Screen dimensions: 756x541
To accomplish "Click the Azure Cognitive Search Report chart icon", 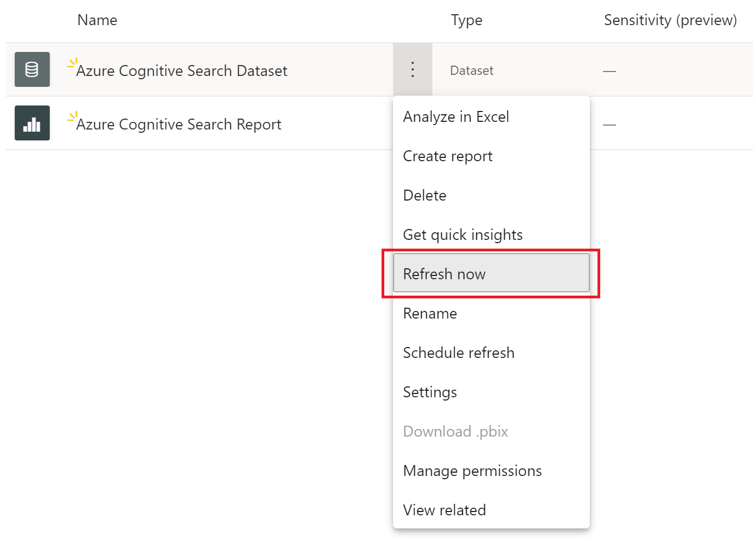I will click(x=32, y=123).
